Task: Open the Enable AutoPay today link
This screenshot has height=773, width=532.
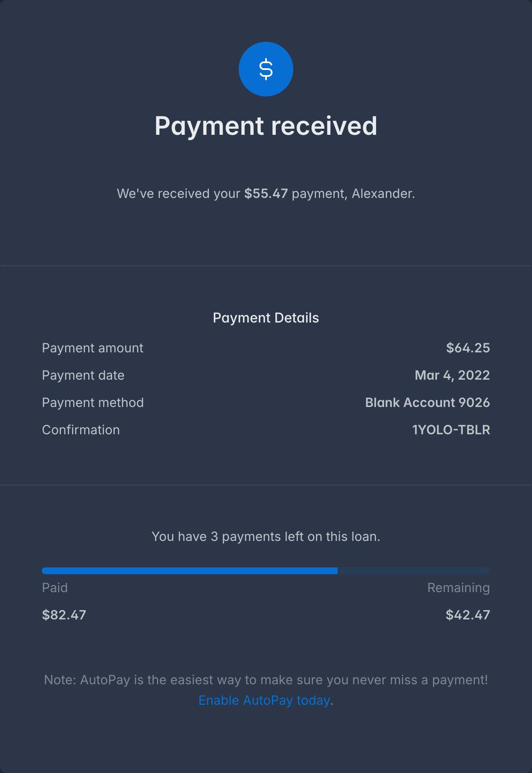Action: (264, 700)
